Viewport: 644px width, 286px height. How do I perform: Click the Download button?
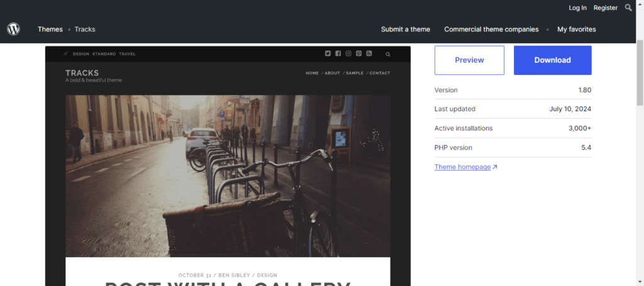pos(552,60)
